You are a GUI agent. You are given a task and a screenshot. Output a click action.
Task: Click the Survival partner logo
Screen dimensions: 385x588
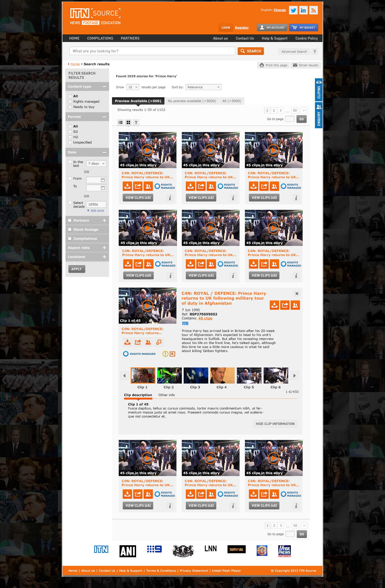point(237,549)
